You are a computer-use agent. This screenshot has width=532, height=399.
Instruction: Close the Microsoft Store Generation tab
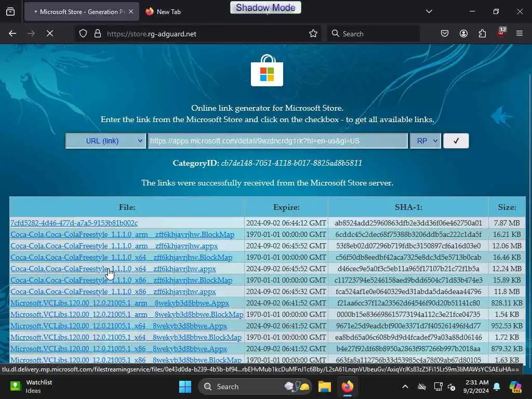point(131,12)
